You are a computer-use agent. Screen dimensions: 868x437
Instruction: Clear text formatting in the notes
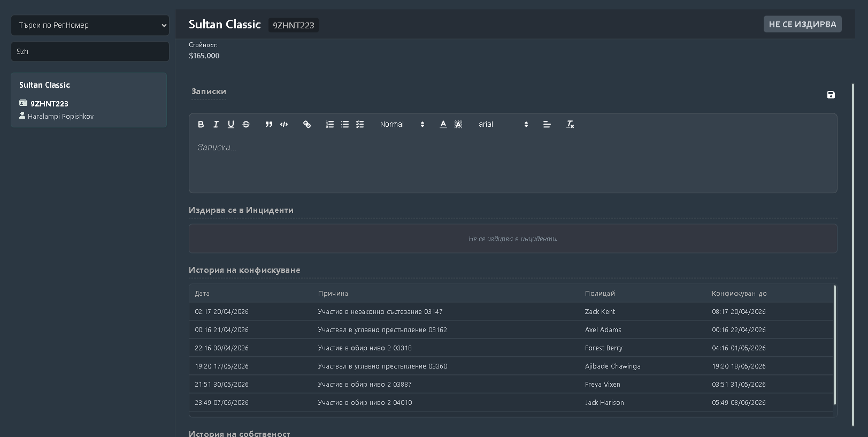click(x=570, y=124)
